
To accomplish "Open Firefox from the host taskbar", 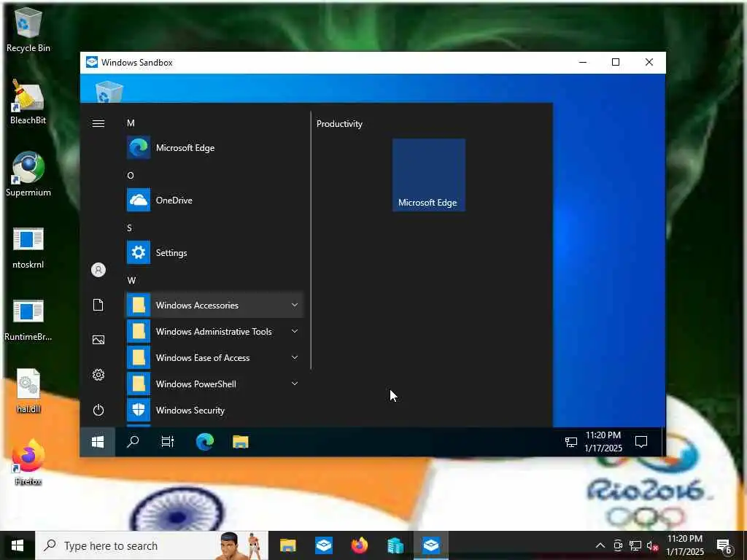I will tap(360, 545).
